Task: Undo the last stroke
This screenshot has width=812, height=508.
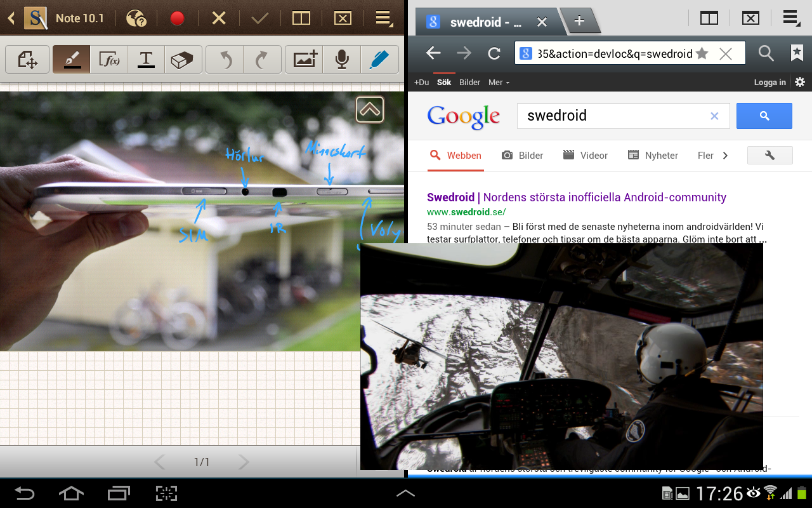Action: 225,60
